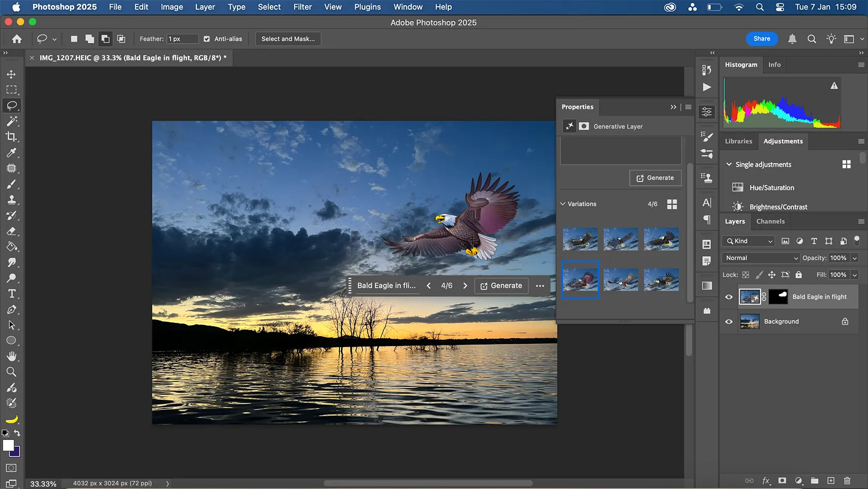Viewport: 868px width, 489px height.
Task: Select the Brush tool
Action: [x=12, y=184]
